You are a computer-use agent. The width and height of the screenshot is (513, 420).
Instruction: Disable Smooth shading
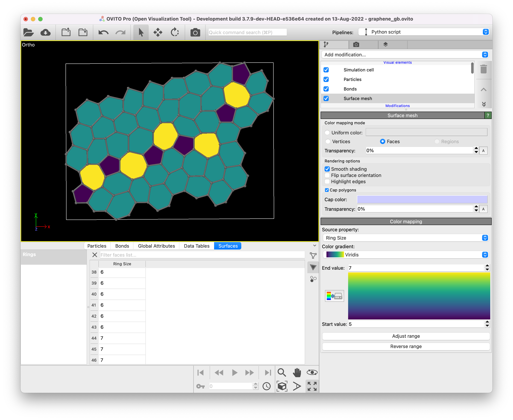point(327,169)
